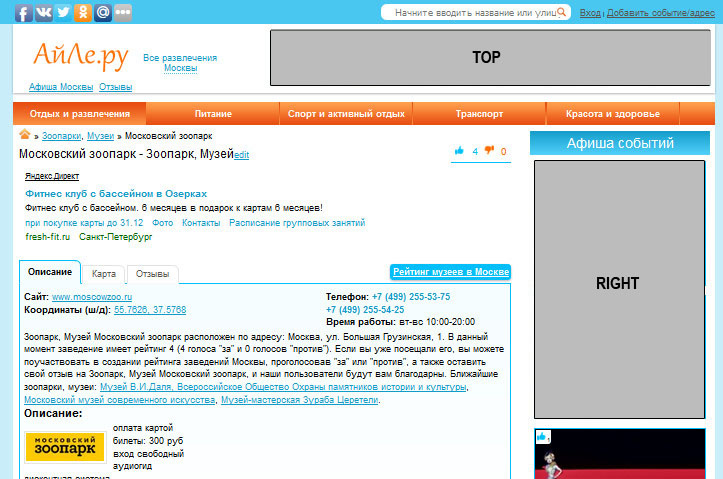Vote thumbs up for Московский зоопарк

[x=459, y=151]
